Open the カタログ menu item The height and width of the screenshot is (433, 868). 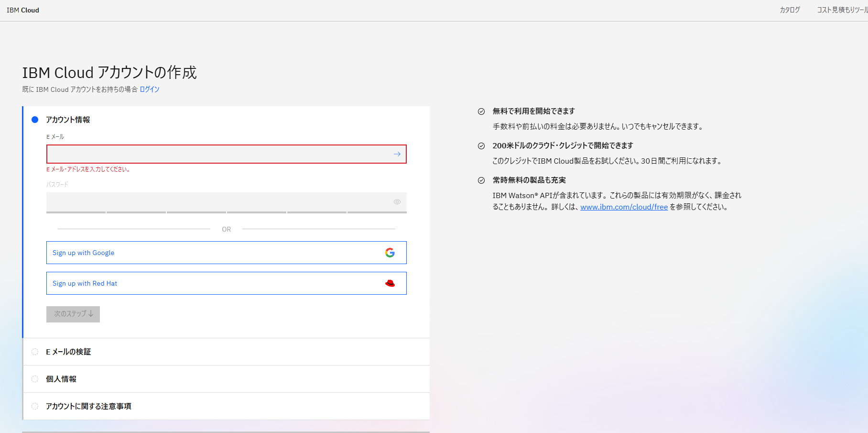[790, 10]
